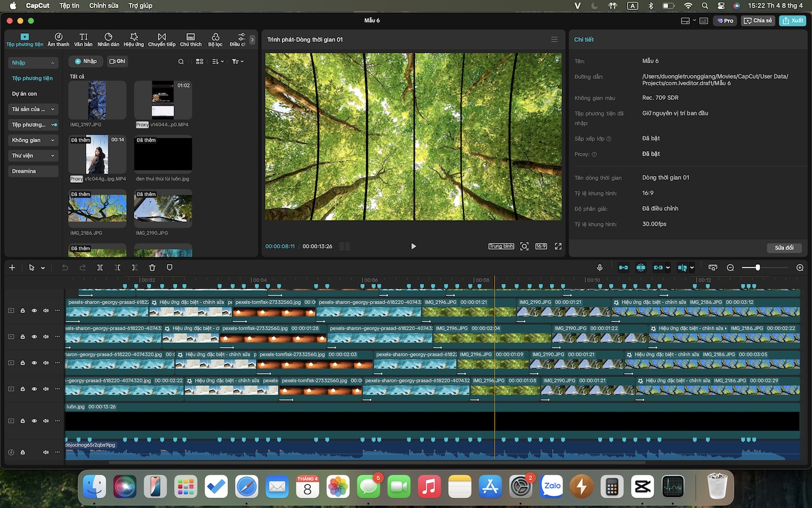812x508 pixels.
Task: Hide the track containing IMG_2196.JPG 00:00:01:08
Action: 34,389
